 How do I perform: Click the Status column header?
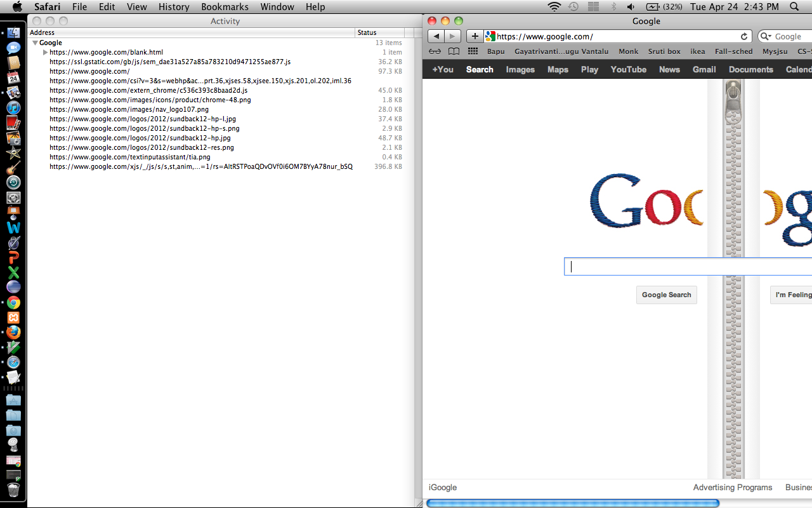pos(379,32)
